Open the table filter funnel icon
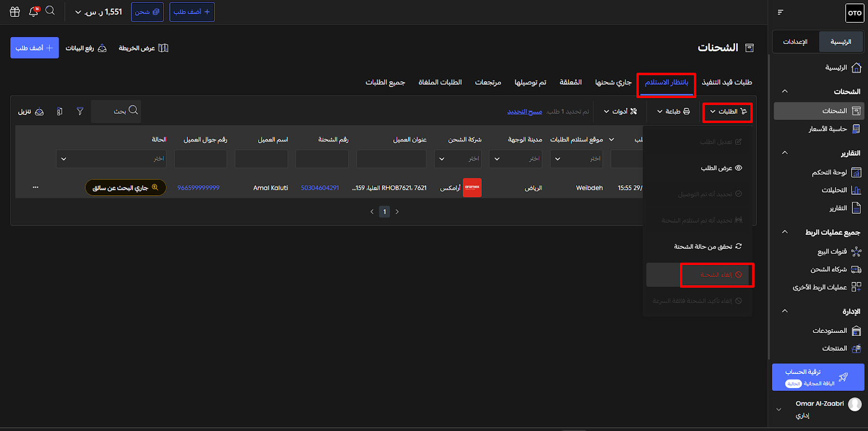 coord(80,111)
